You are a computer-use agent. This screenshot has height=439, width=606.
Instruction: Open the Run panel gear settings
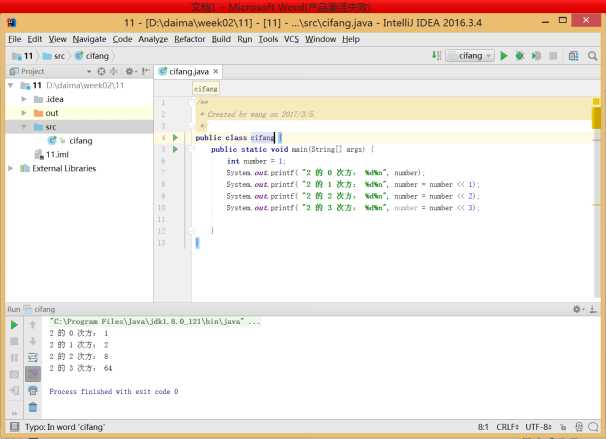577,309
